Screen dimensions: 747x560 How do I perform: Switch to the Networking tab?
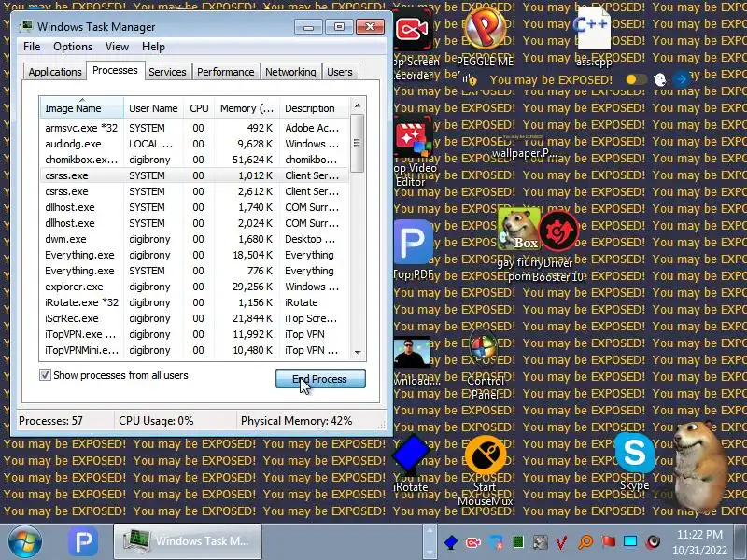[x=290, y=72]
